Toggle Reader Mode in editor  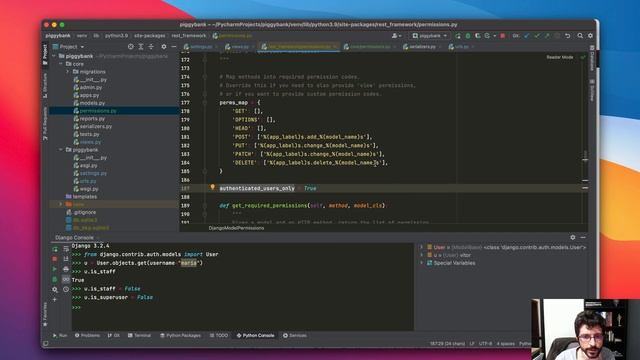560,57
